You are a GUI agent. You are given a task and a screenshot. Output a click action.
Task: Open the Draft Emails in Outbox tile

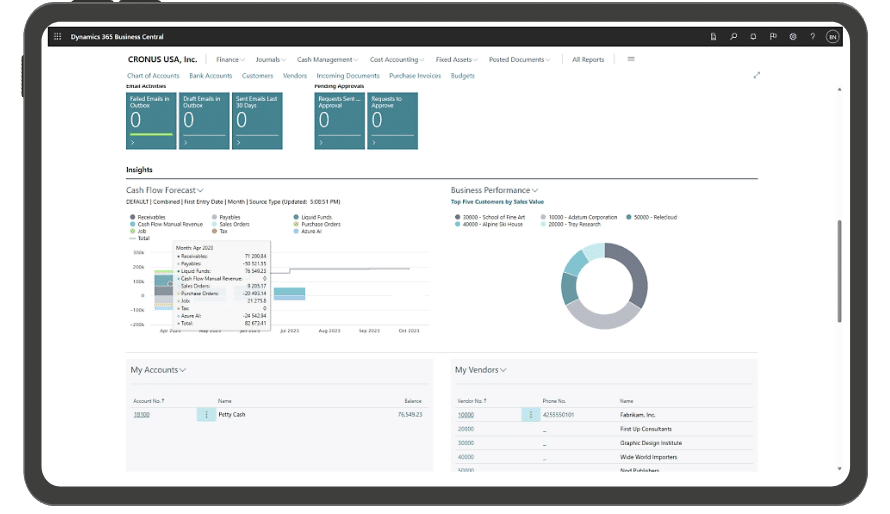204,121
